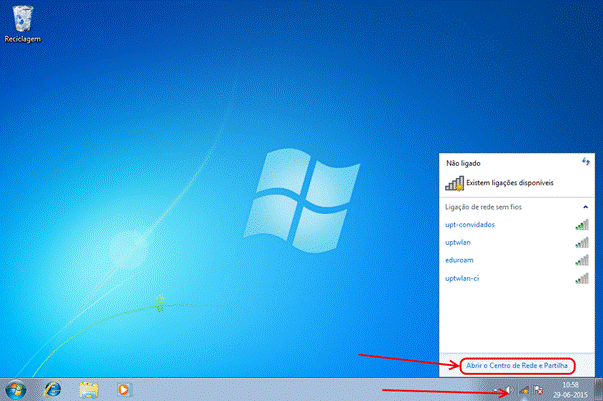Click the Show Desktop strip at the taskbar end
Viewport: 603px width, 401px height.
598,388
